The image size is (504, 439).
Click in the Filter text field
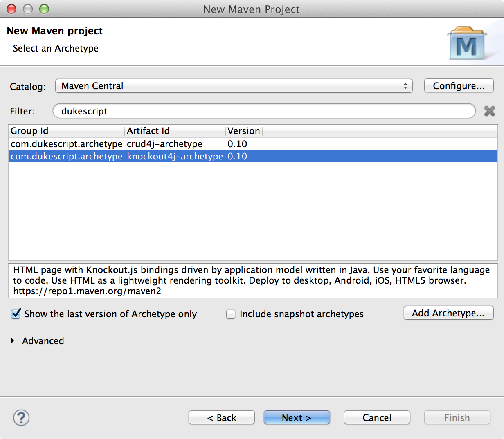(x=264, y=111)
